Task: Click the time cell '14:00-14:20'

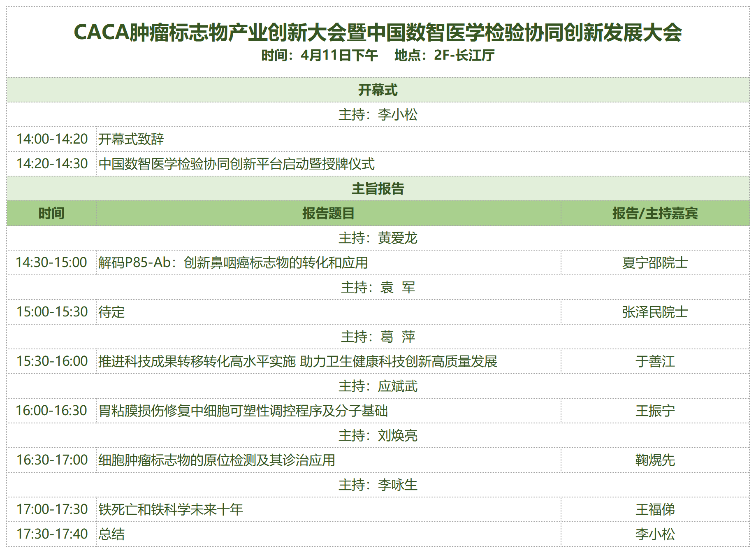Action: tap(52, 139)
